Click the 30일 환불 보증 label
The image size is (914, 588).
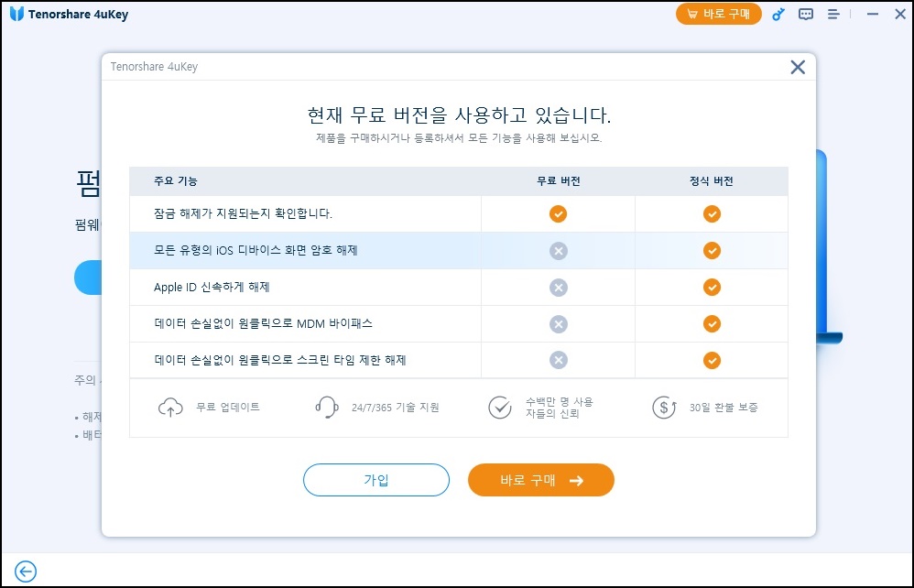724,408
